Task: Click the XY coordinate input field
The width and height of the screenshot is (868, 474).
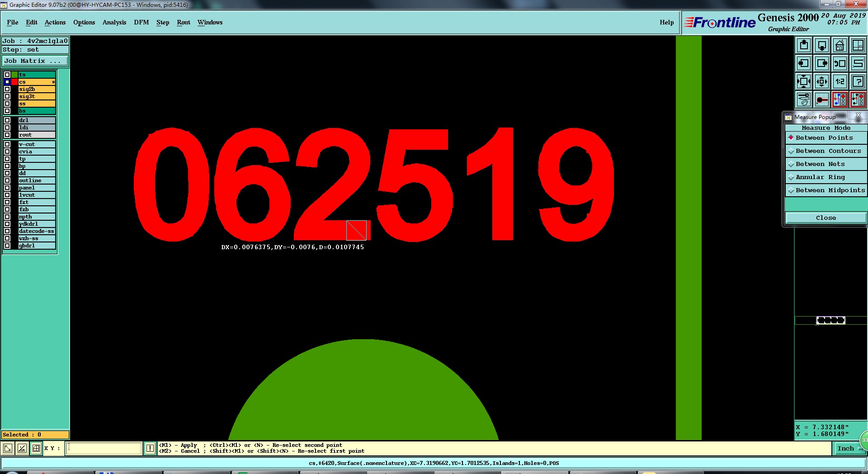Action: pyautogui.click(x=104, y=448)
